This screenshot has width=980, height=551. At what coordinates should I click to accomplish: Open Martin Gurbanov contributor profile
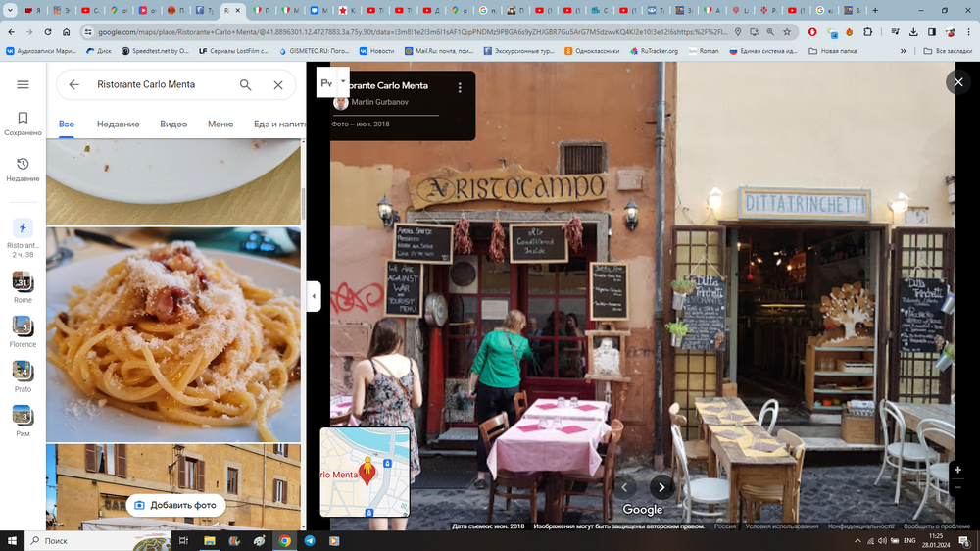[x=379, y=102]
